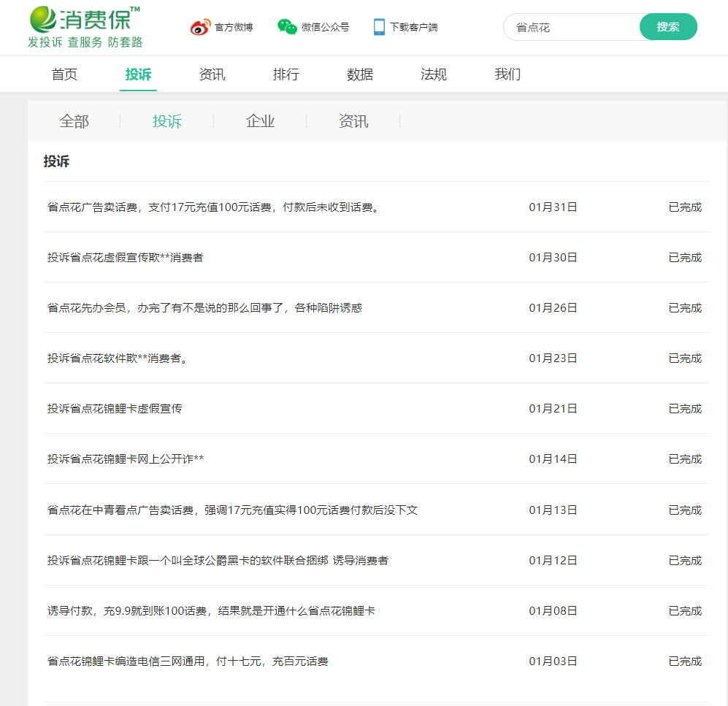Click 已完成 status of 01月12日 complaint
This screenshot has height=706, width=728.
pos(685,561)
